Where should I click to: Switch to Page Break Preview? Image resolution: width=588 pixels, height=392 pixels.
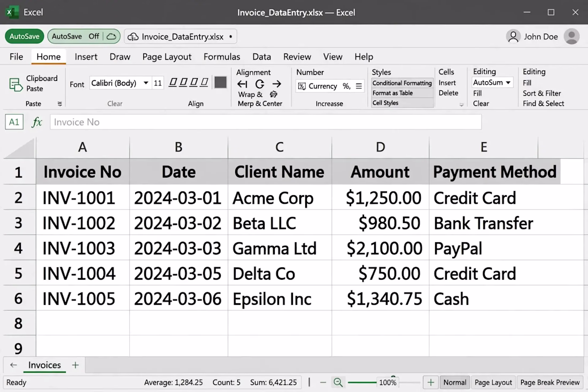[550, 382]
